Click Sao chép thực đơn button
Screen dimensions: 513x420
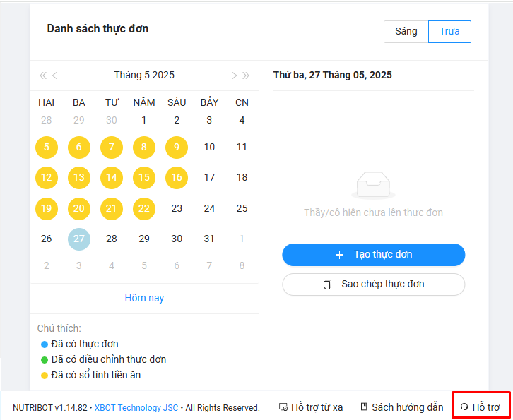[x=373, y=284]
